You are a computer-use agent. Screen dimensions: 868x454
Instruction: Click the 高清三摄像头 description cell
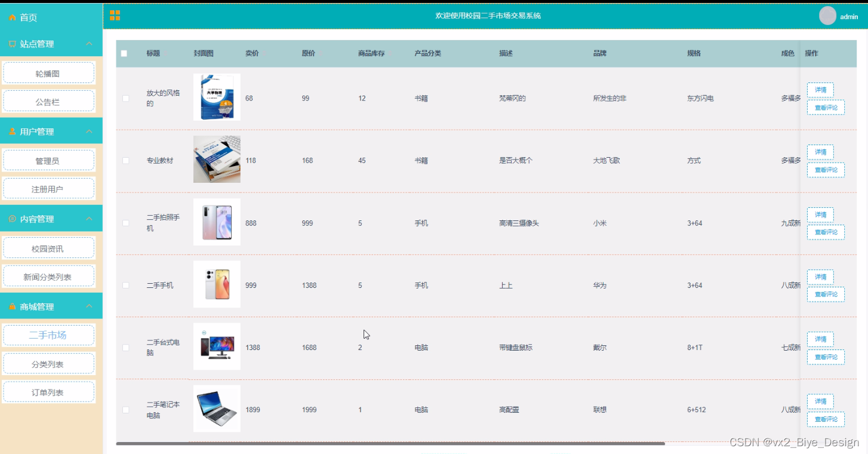pos(519,223)
